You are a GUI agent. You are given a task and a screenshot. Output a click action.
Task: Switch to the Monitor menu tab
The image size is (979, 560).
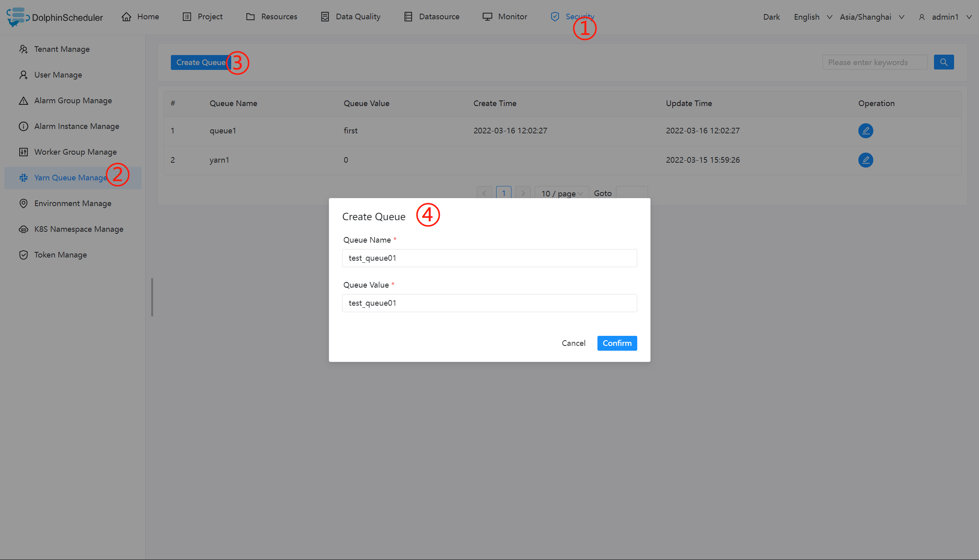[505, 16]
